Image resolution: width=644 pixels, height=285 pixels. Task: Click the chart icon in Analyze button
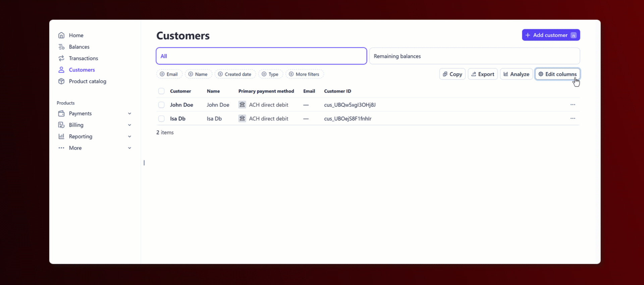(x=506, y=74)
